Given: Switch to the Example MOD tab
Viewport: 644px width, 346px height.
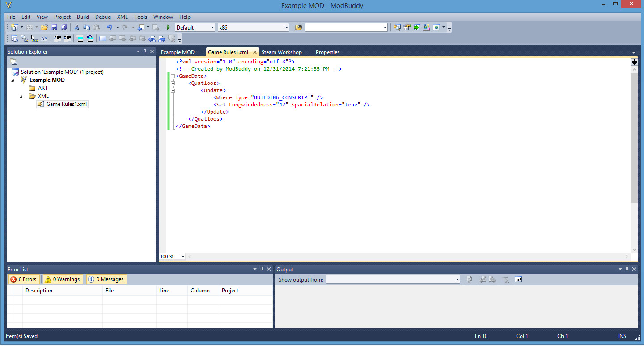Looking at the screenshot, I should click(178, 52).
